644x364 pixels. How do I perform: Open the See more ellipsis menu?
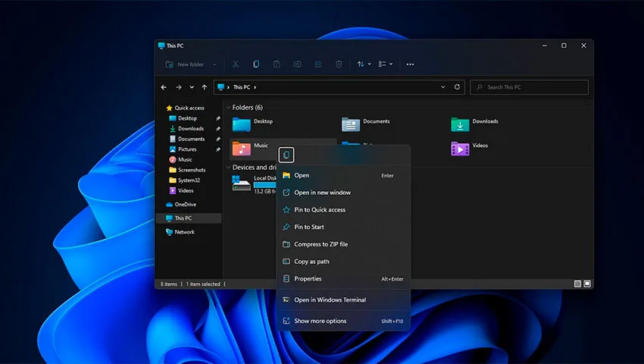pos(410,64)
